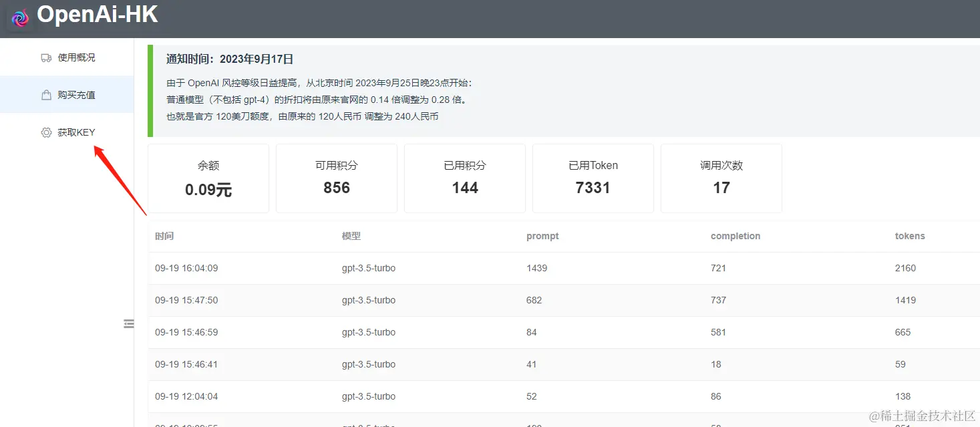Click the timestamp 09-19 16:04:09

[x=186, y=268]
